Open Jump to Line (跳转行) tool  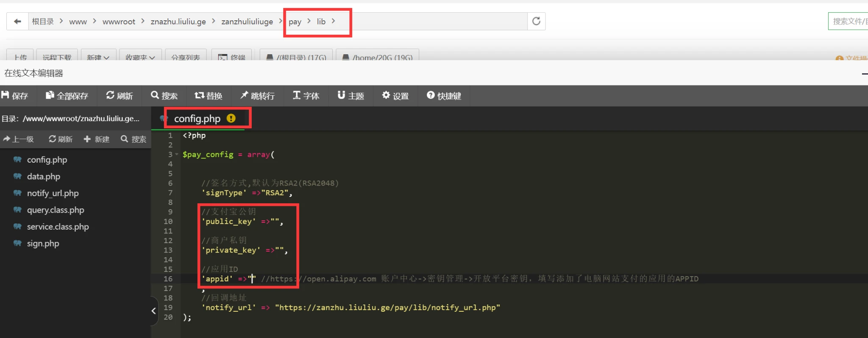[x=257, y=96]
